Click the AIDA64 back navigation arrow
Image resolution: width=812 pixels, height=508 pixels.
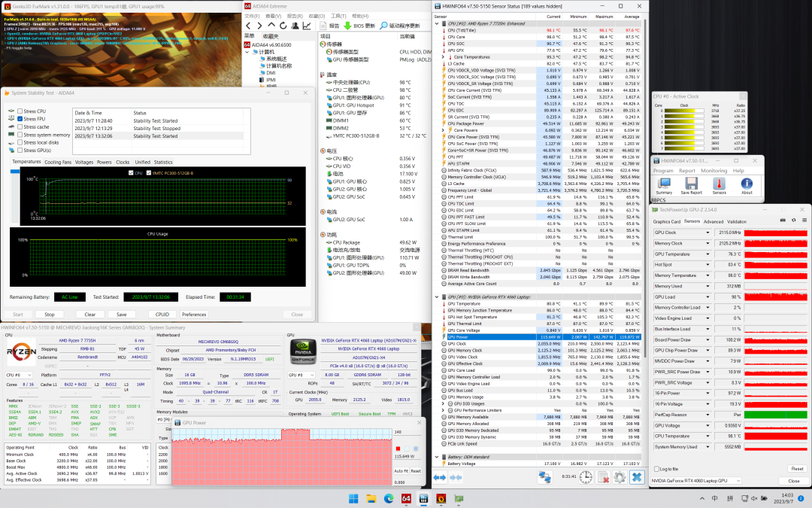249,26
